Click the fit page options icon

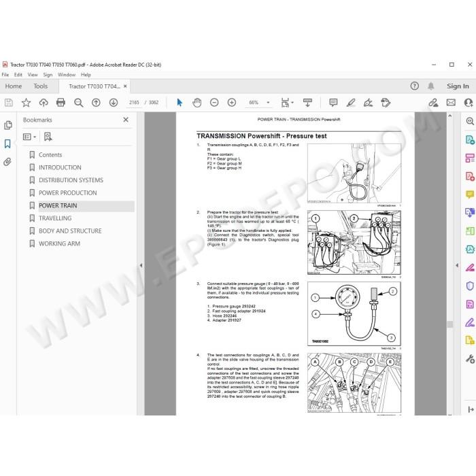coord(286,103)
